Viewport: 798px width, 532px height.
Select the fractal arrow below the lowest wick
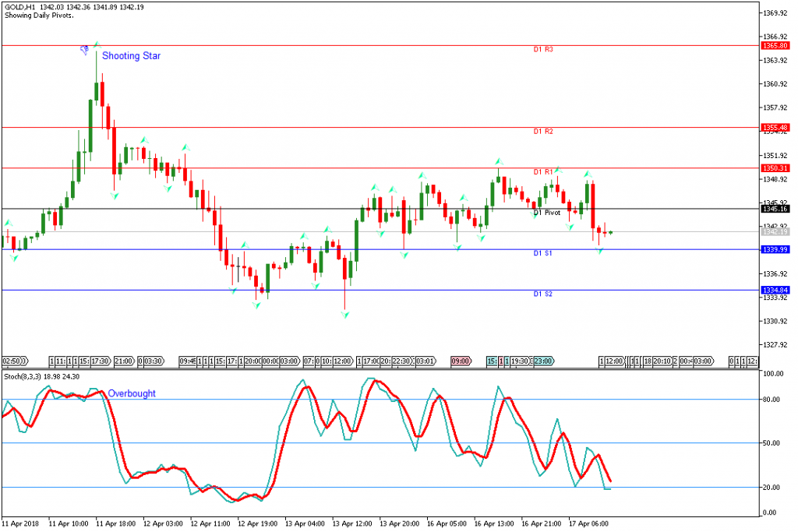[344, 314]
